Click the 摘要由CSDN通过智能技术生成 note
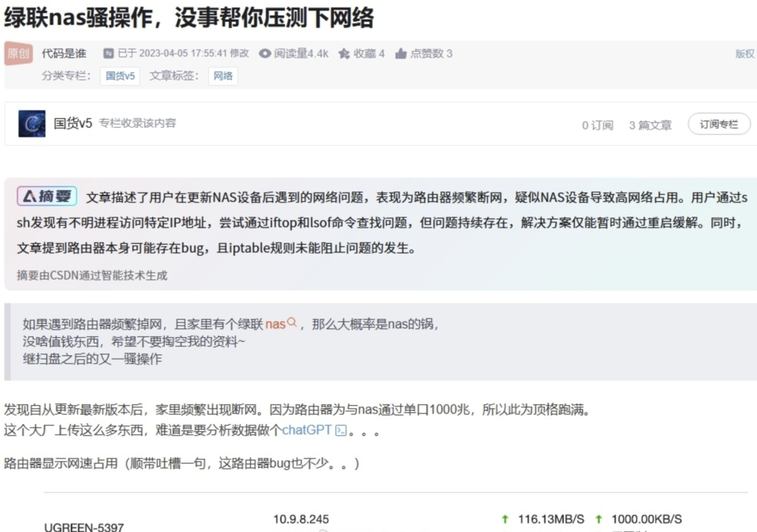 [93, 275]
